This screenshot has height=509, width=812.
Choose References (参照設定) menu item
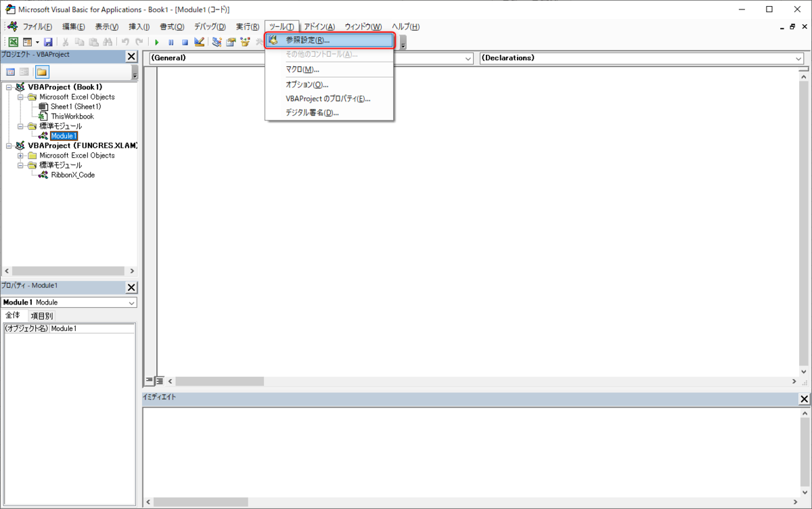pyautogui.click(x=330, y=41)
